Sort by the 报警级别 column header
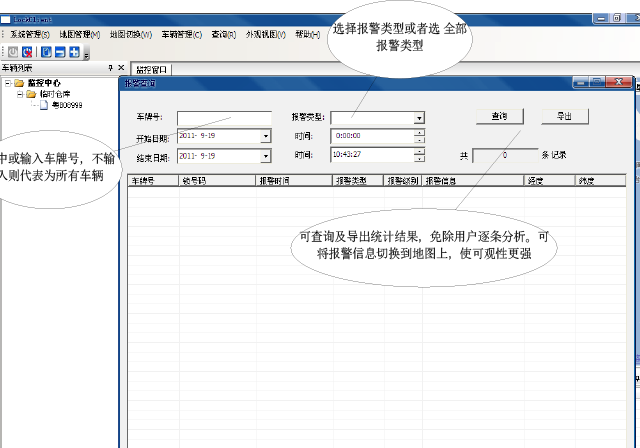This screenshot has height=448, width=640. tap(403, 181)
